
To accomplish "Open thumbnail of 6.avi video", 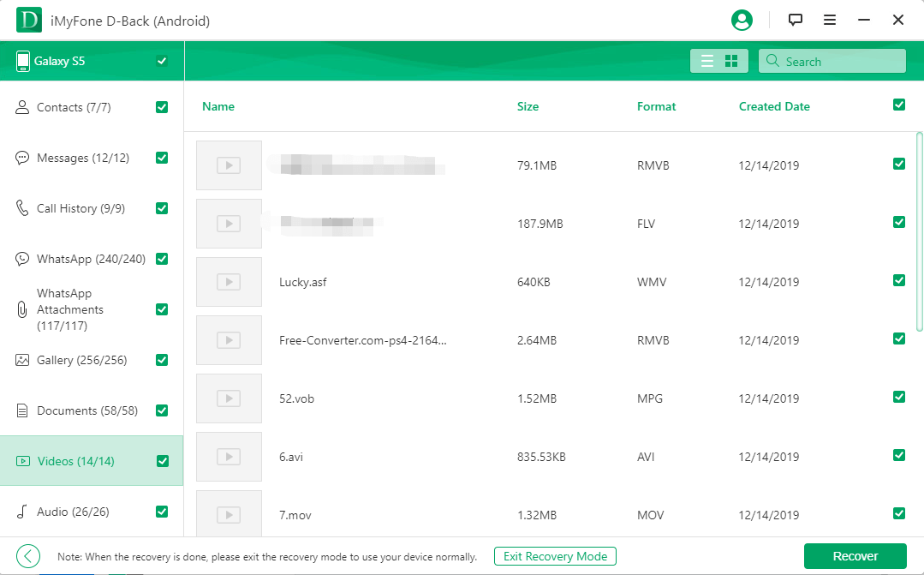I will [229, 457].
